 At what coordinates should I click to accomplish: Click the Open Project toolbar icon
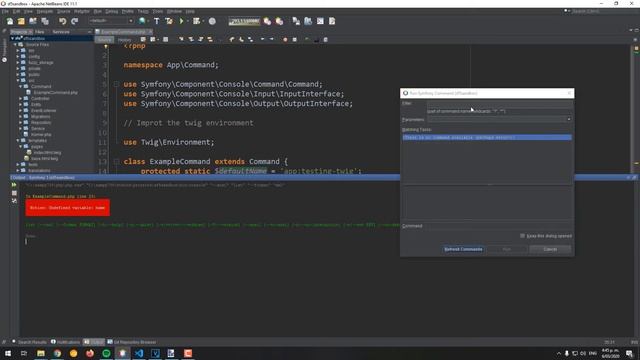(x=33, y=21)
